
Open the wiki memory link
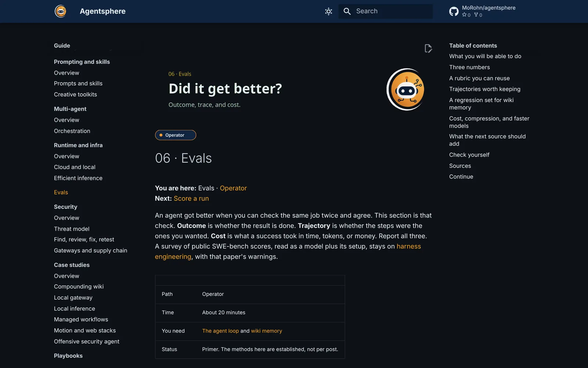point(266,331)
